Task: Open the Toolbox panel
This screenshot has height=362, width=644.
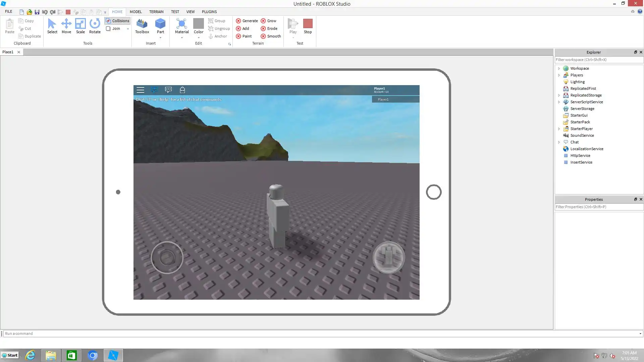Action: [x=142, y=26]
